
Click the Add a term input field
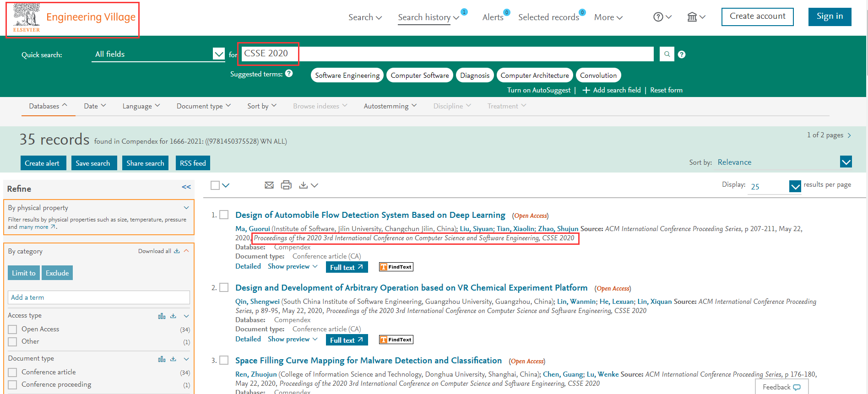tap(98, 297)
